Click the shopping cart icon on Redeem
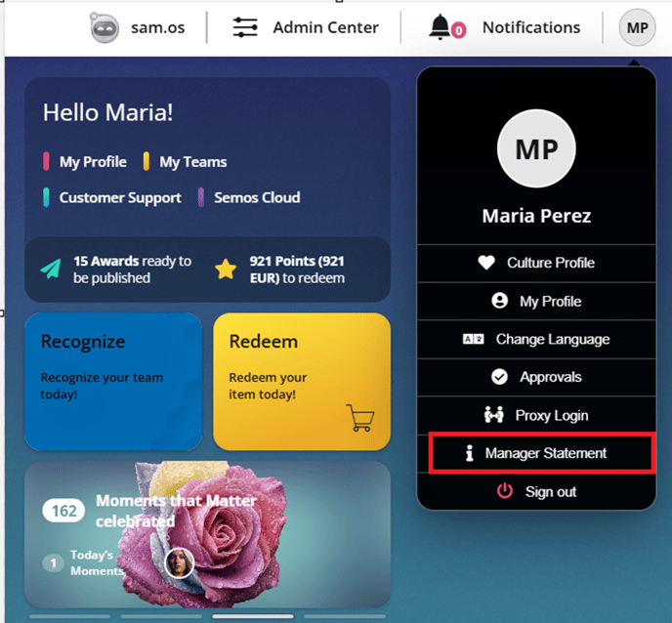This screenshot has width=672, height=623. coord(360,418)
